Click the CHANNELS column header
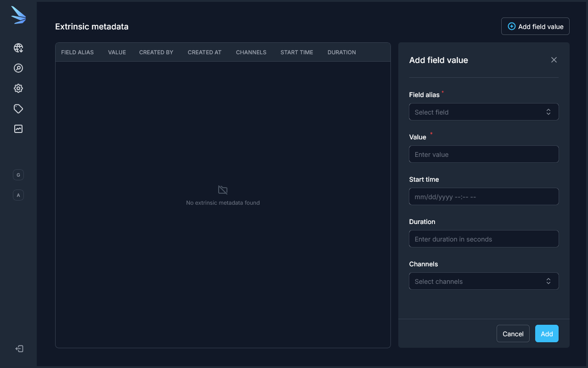Image resolution: width=588 pixels, height=368 pixels. click(251, 52)
